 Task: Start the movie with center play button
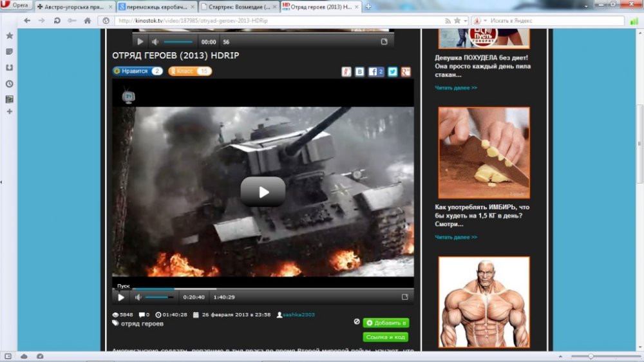(263, 191)
